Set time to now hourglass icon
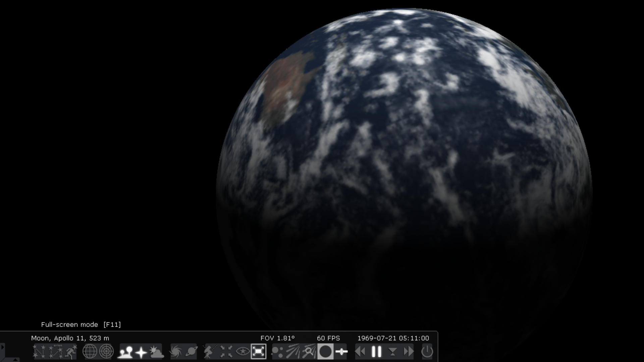 click(392, 352)
